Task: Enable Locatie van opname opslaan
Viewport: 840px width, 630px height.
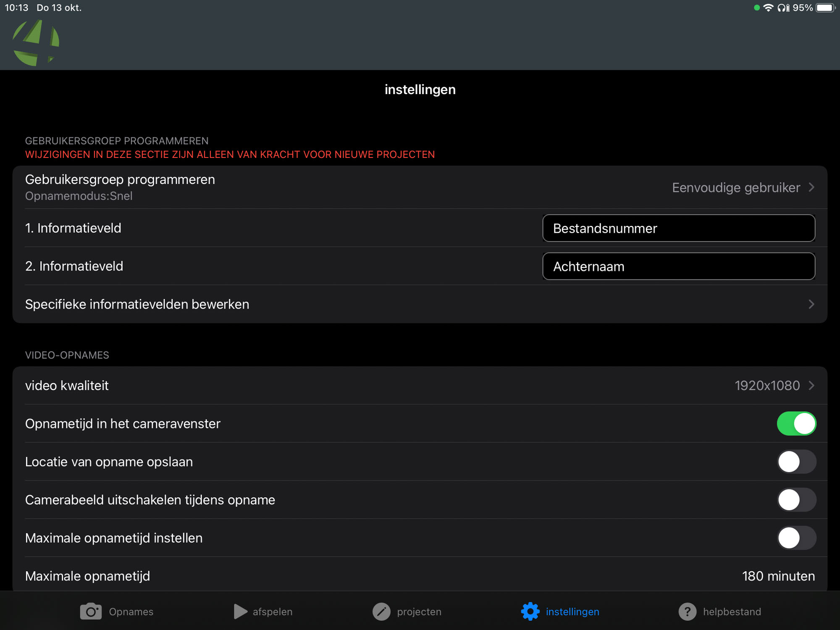Action: click(x=796, y=462)
